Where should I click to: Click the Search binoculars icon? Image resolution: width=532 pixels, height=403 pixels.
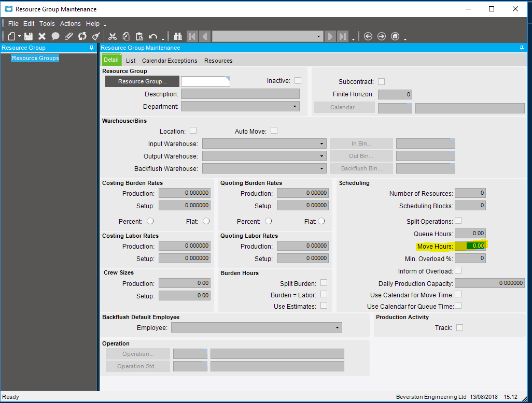tap(178, 36)
